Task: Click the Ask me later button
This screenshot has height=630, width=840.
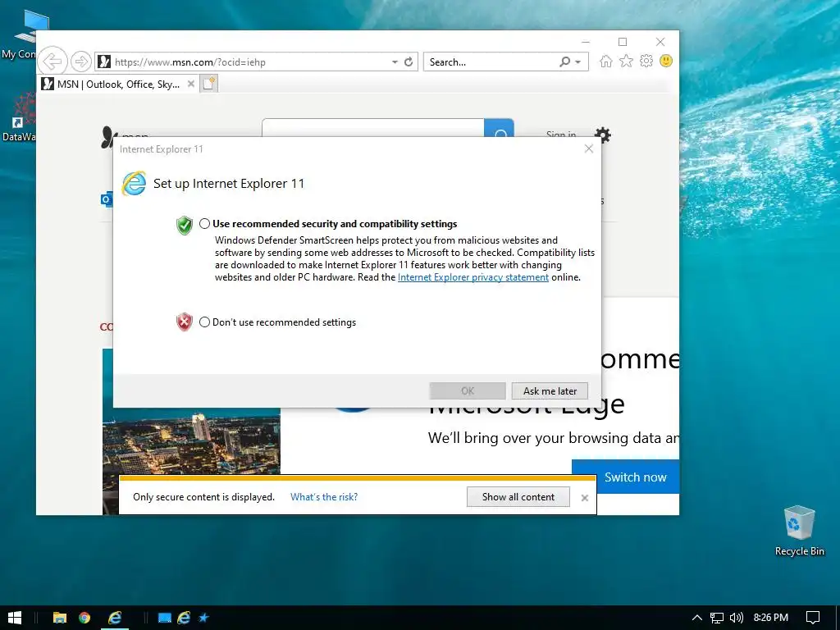Action: pyautogui.click(x=550, y=391)
